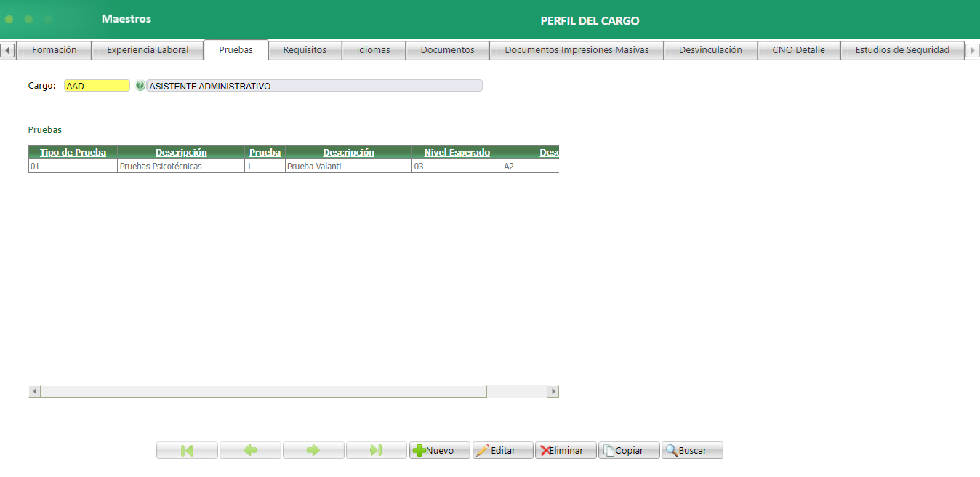Select the A2 cell
Viewport: 980px width, 477px height.
point(531,166)
